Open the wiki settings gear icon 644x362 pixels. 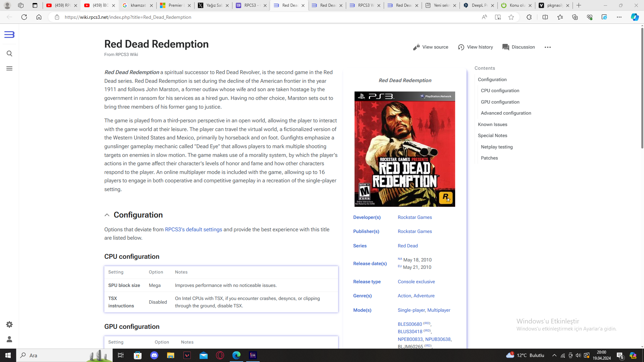tap(9, 324)
